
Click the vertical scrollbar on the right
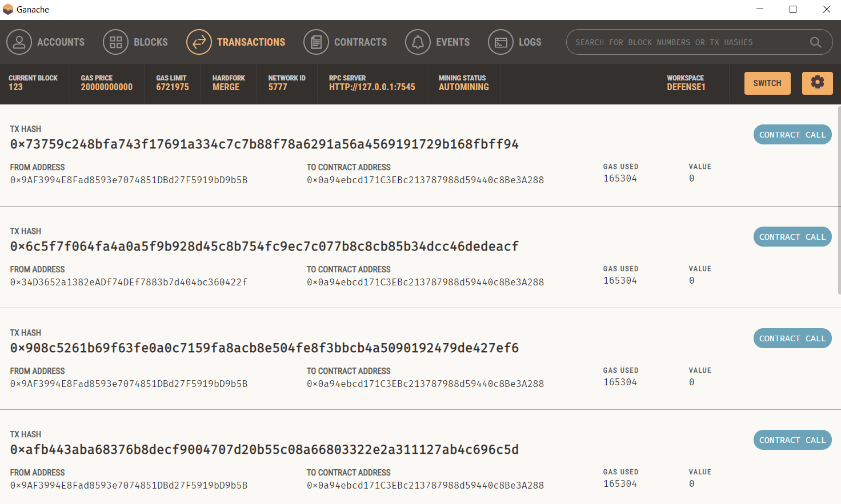click(839, 200)
